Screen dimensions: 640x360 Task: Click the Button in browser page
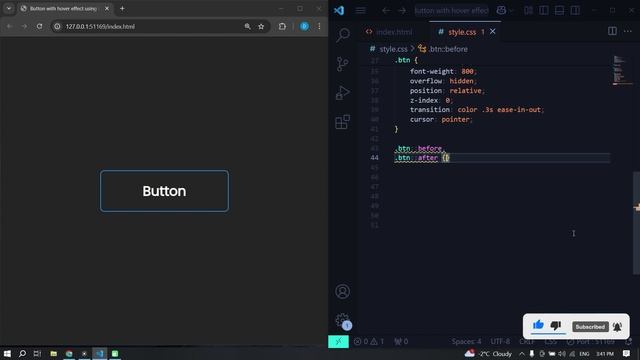click(x=164, y=191)
